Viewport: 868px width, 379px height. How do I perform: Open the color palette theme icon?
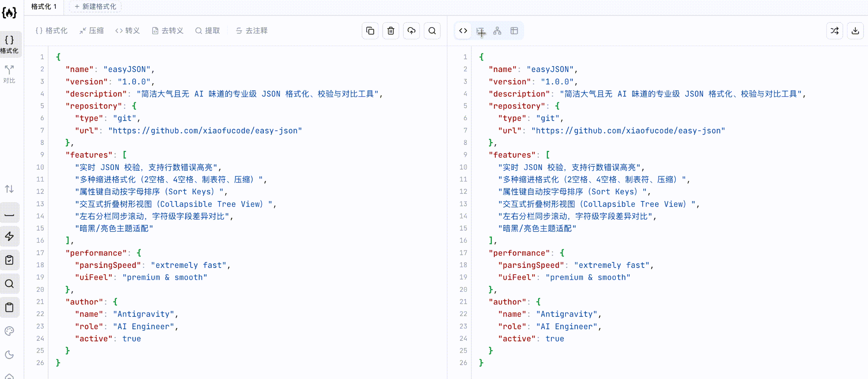coord(9,331)
